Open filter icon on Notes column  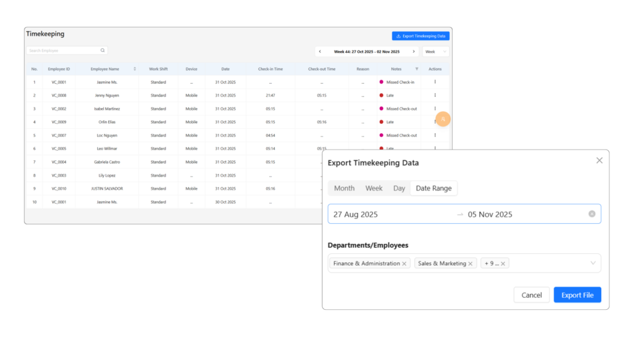[416, 69]
